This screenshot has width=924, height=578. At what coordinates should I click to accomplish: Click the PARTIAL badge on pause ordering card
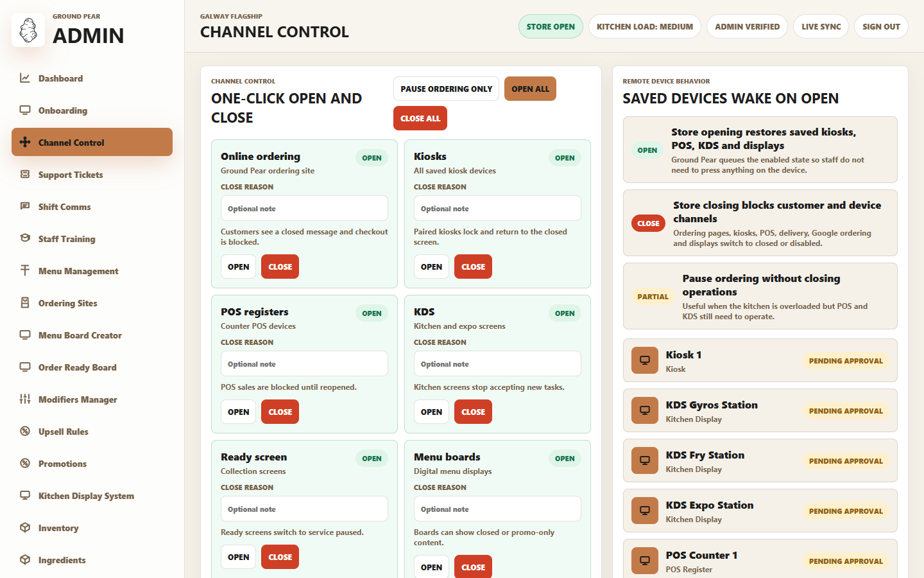653,296
